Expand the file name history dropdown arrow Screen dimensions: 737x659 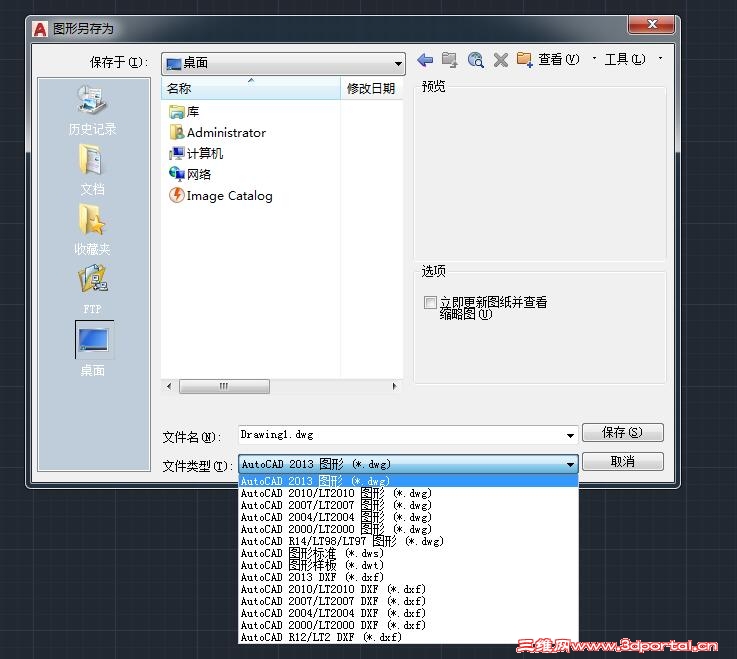pos(570,435)
